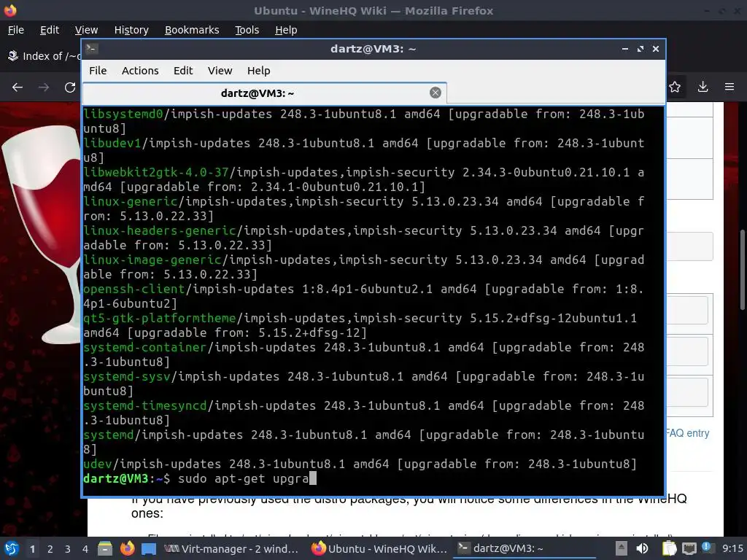Switch to Index of Firefox tab
This screenshot has height=560, width=747.
click(x=43, y=56)
